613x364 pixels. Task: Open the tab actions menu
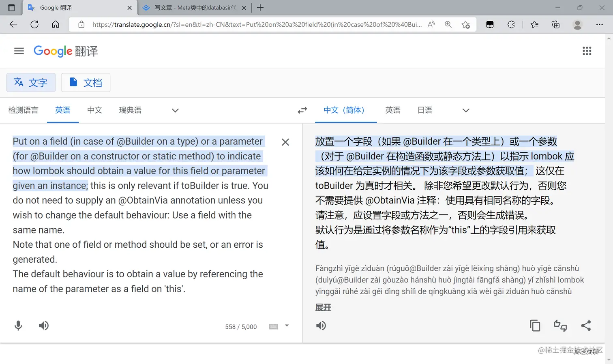(x=11, y=8)
